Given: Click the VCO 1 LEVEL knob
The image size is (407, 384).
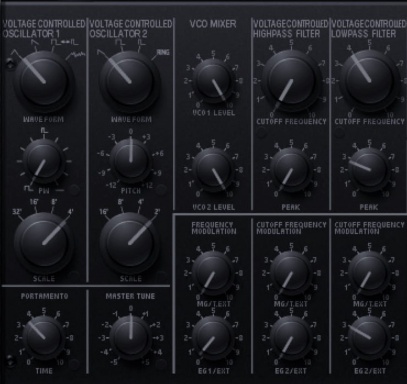Looking at the screenshot, I should pyautogui.click(x=212, y=80).
